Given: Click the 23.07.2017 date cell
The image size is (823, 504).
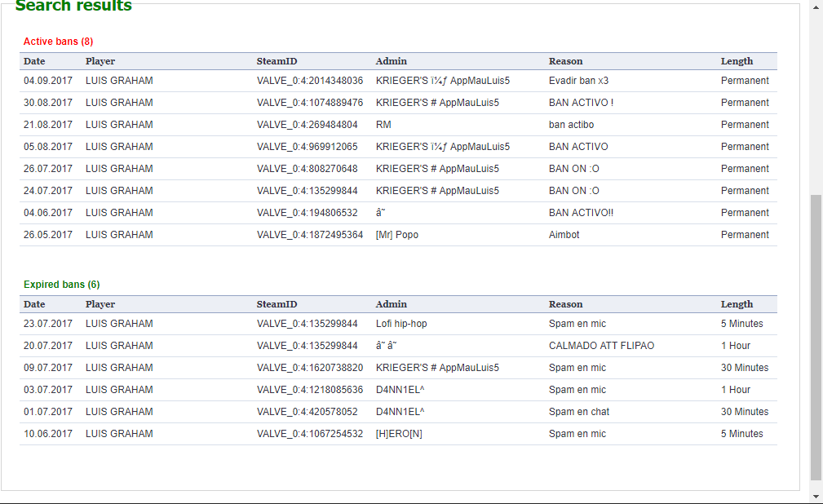Looking at the screenshot, I should click(x=48, y=324).
